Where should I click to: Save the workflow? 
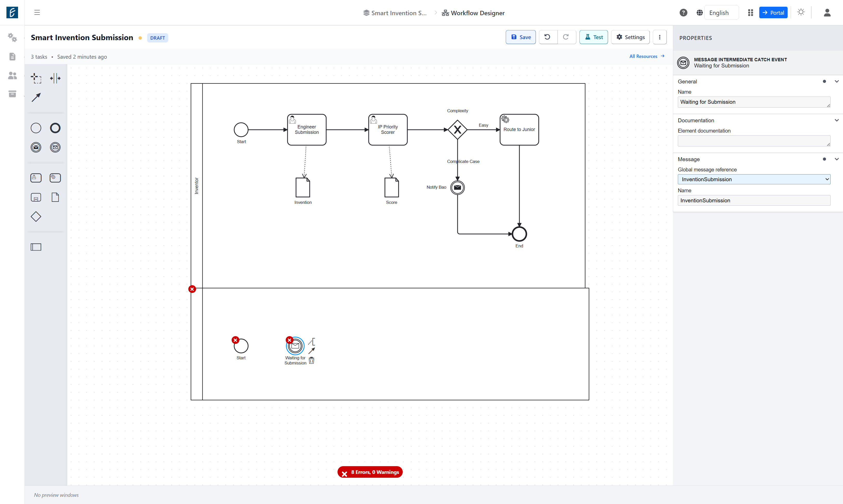[520, 37]
